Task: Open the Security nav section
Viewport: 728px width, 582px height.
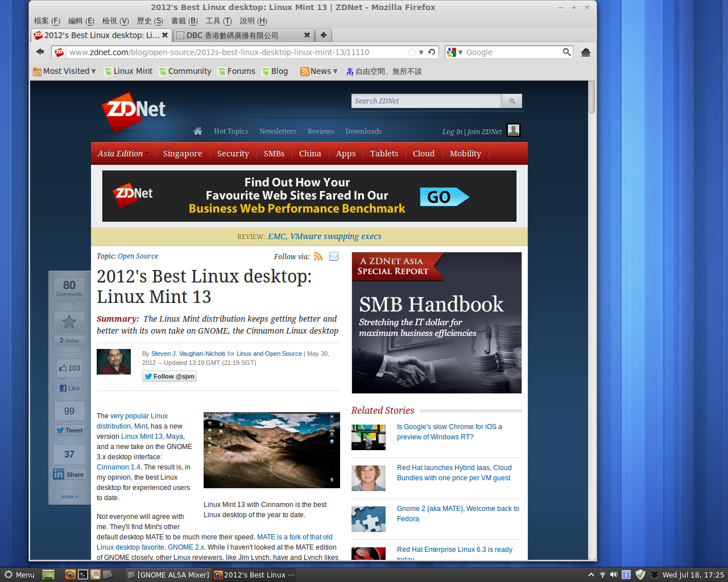Action: coord(233,153)
